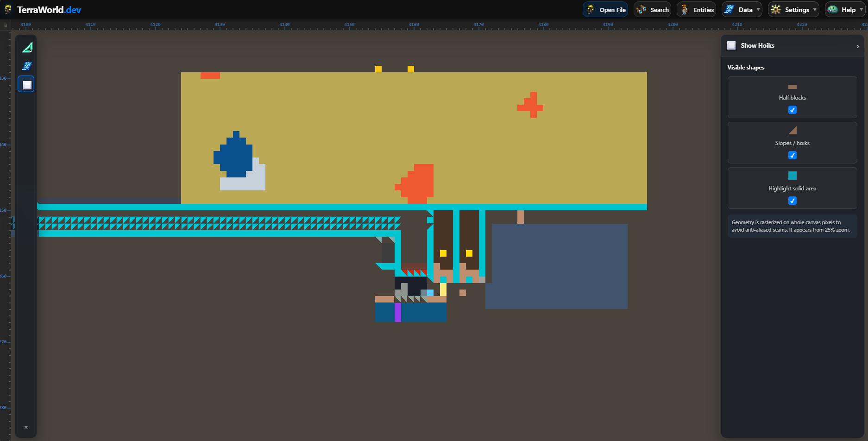Expand the Settings dropdown
The image size is (868, 441).
click(793, 10)
